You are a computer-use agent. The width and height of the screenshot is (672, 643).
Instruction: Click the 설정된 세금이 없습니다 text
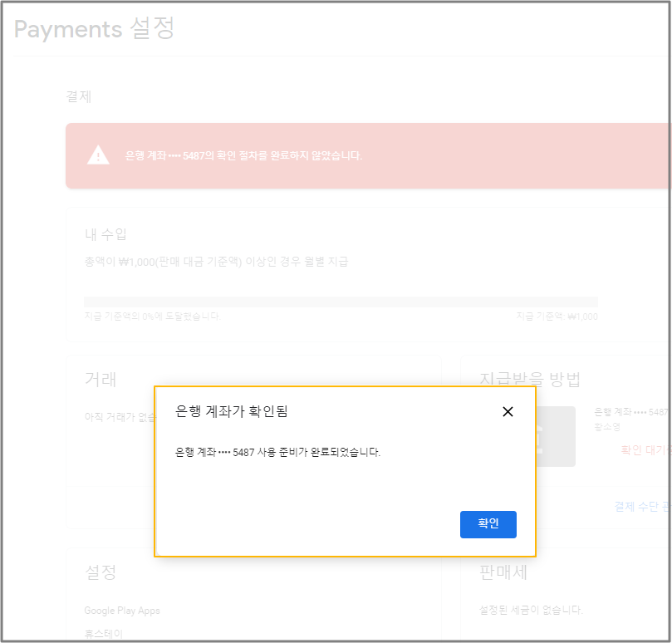click(x=531, y=610)
